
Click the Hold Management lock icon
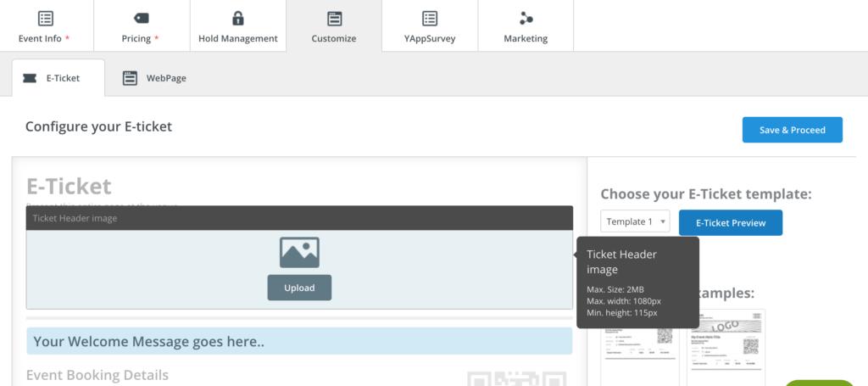point(238,19)
